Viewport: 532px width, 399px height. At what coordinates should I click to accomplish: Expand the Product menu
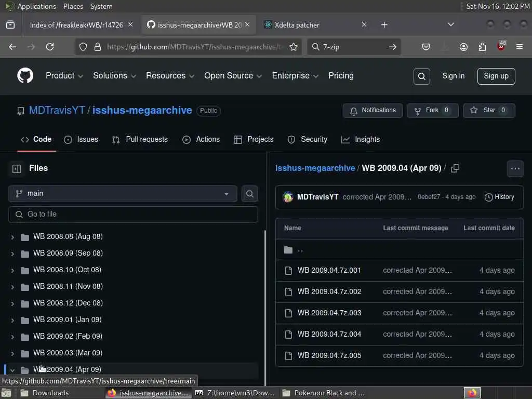64,76
